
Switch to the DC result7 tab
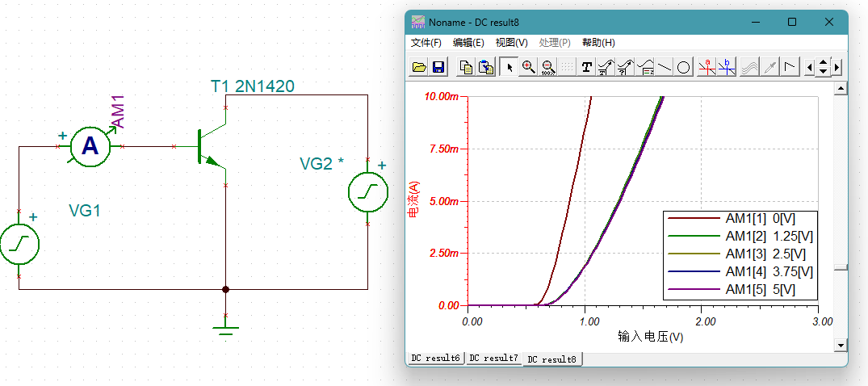click(x=493, y=358)
